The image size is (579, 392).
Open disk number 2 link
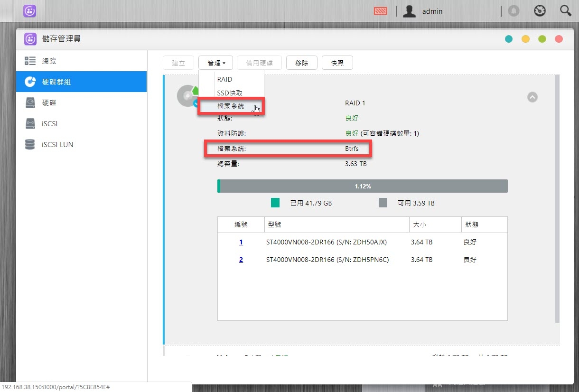click(x=241, y=260)
